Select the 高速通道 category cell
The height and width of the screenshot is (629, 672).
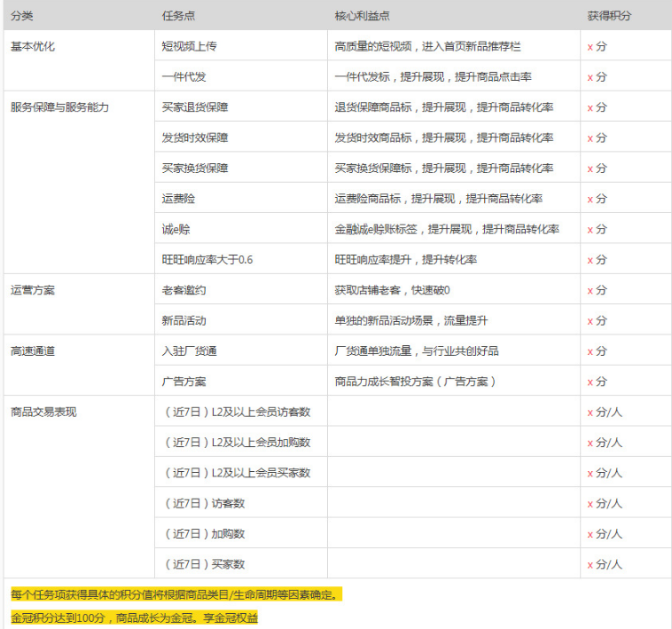point(33,350)
